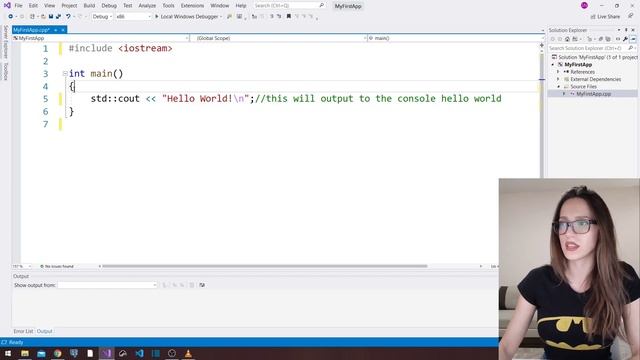
Task: Toggle auto-hide pin on Solution Explorer
Action: click(x=626, y=30)
